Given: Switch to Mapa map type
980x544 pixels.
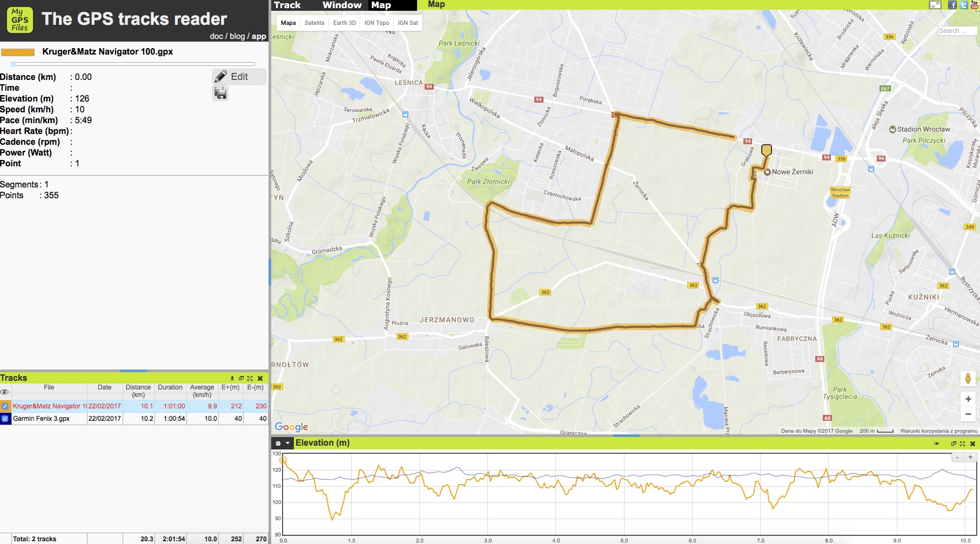Looking at the screenshot, I should [288, 23].
